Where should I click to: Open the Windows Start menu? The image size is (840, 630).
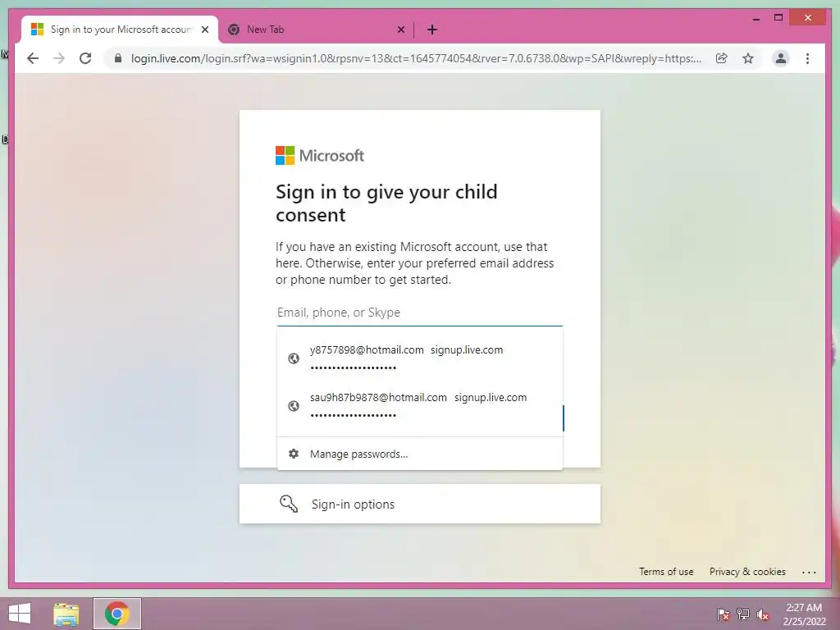point(20,614)
